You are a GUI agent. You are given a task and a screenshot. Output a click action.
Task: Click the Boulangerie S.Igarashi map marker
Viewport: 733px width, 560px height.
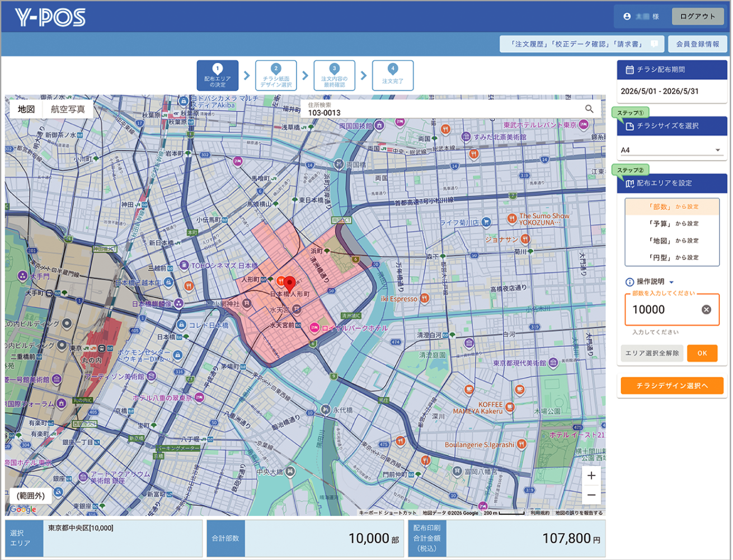[521, 445]
